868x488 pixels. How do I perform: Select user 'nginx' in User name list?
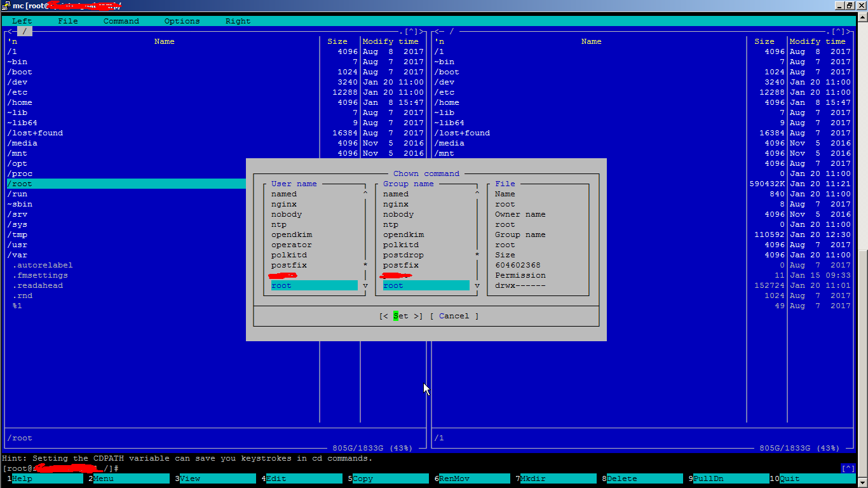284,204
